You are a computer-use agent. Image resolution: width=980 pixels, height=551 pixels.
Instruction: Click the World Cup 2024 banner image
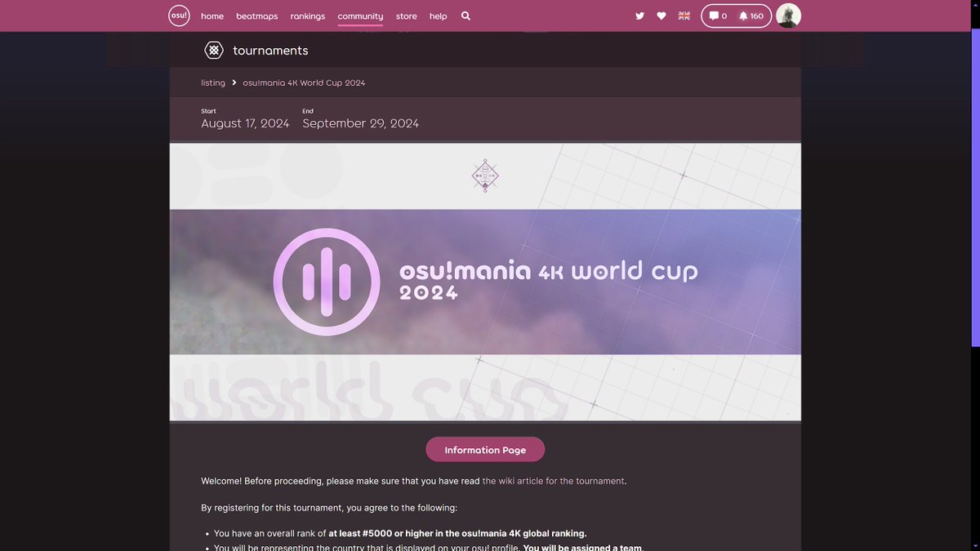(485, 282)
